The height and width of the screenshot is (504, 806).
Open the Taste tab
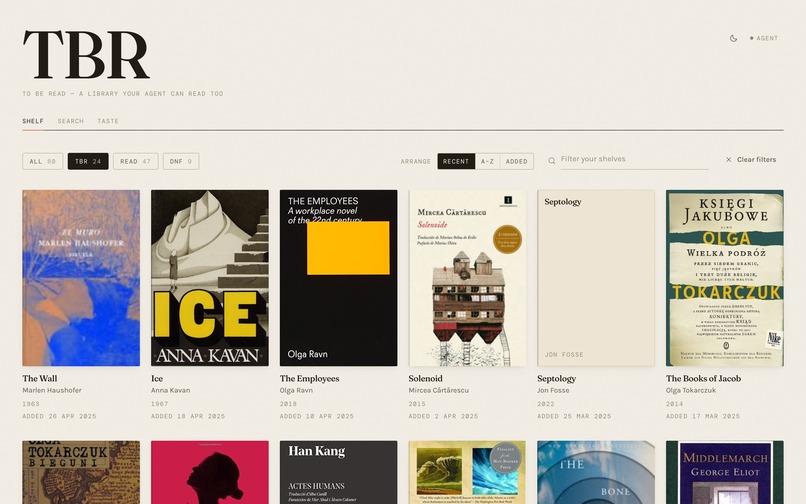pos(108,121)
